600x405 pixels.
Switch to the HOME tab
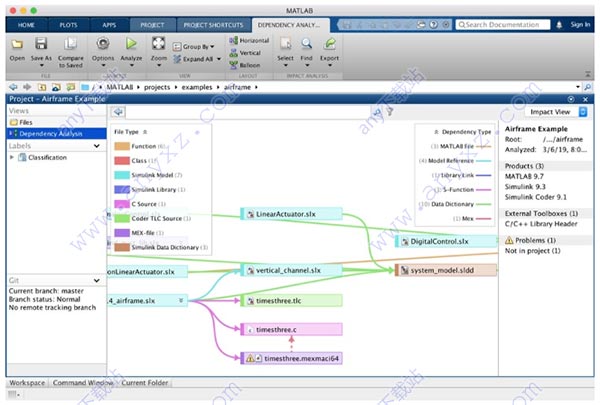point(26,25)
